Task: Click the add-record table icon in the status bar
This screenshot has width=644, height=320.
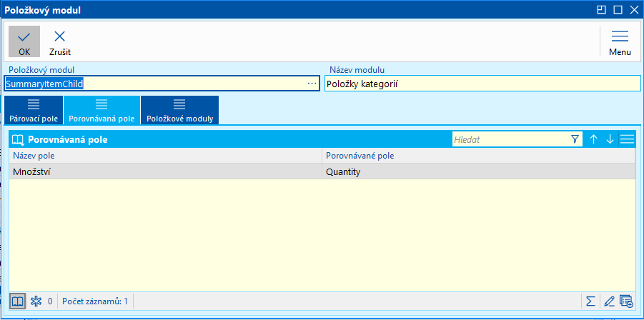Action: (626, 301)
